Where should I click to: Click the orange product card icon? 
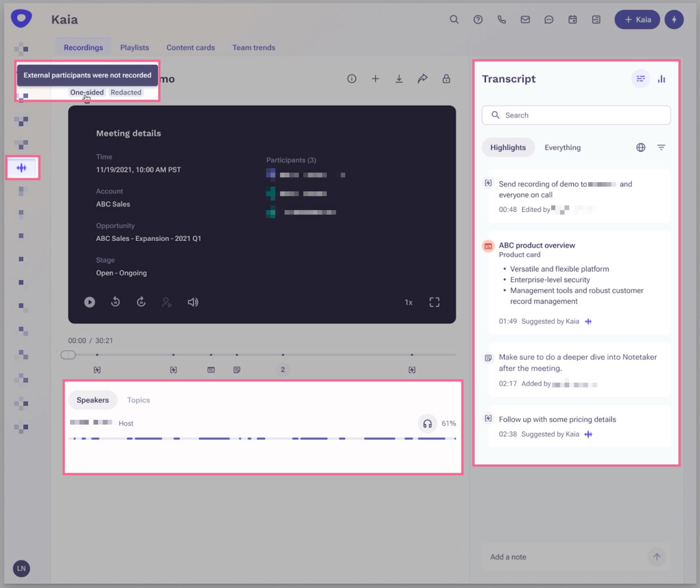[x=488, y=246]
